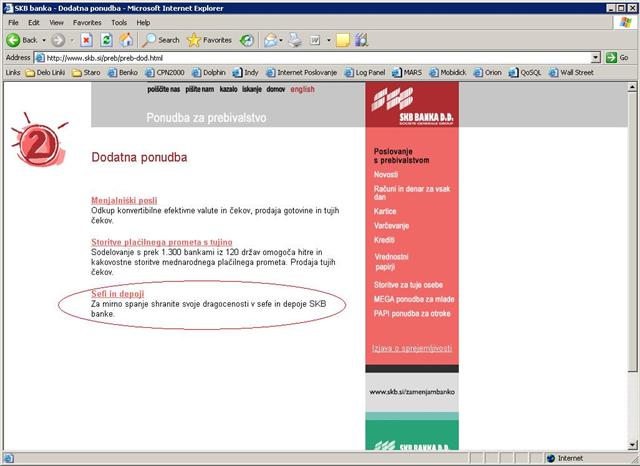Click the Go button next to address
Screen dimensions: 640x466
pos(617,58)
